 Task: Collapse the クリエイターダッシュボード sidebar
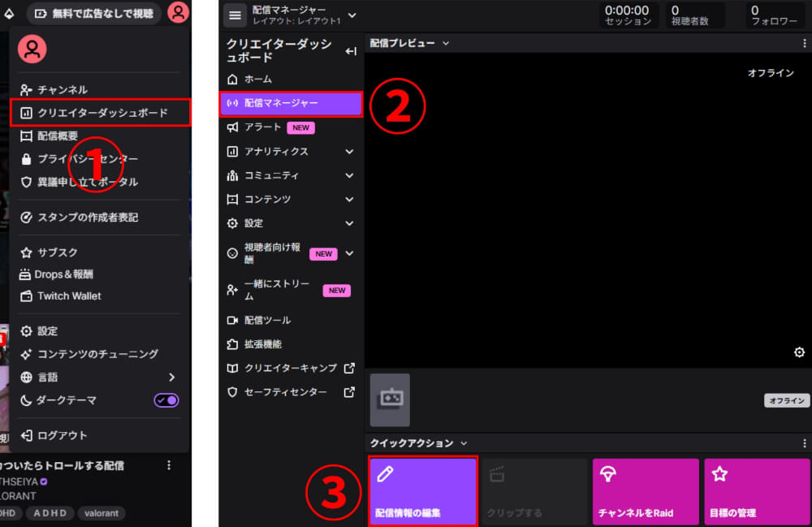click(x=351, y=50)
